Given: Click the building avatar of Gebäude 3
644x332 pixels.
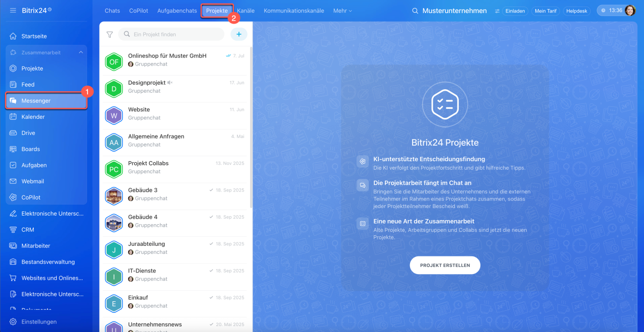Looking at the screenshot, I should tap(114, 196).
